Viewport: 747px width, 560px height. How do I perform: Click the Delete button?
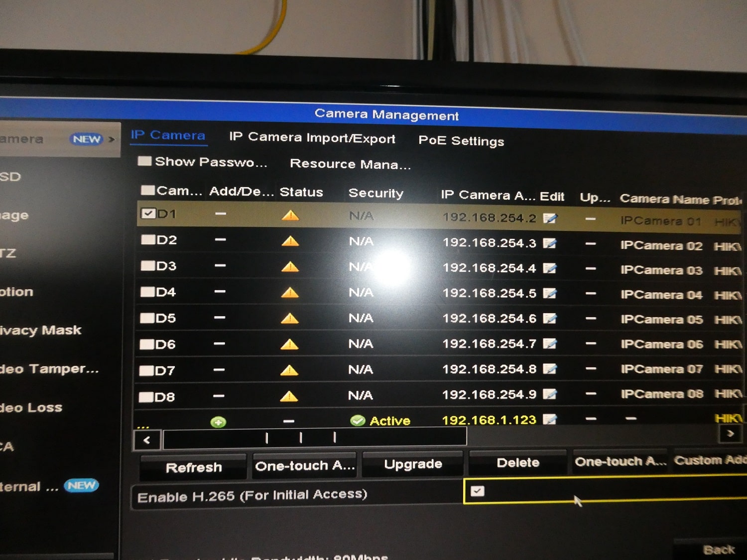(x=518, y=463)
